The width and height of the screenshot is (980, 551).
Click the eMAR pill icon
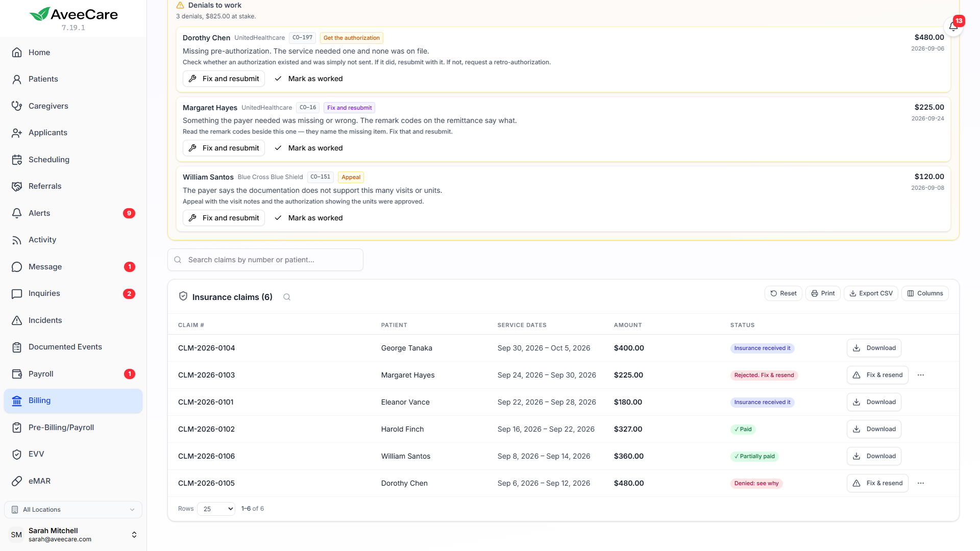click(x=17, y=481)
